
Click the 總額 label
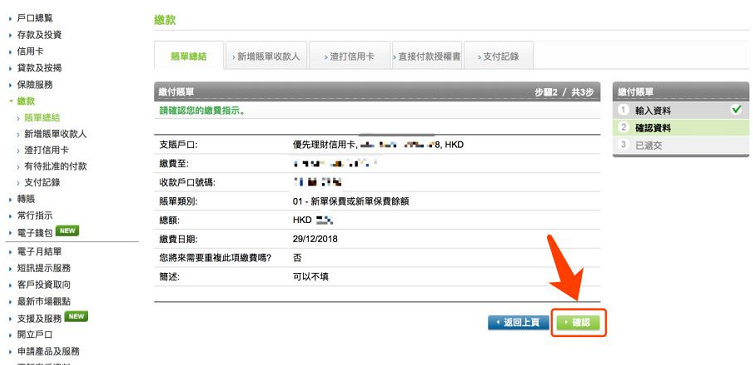point(169,220)
